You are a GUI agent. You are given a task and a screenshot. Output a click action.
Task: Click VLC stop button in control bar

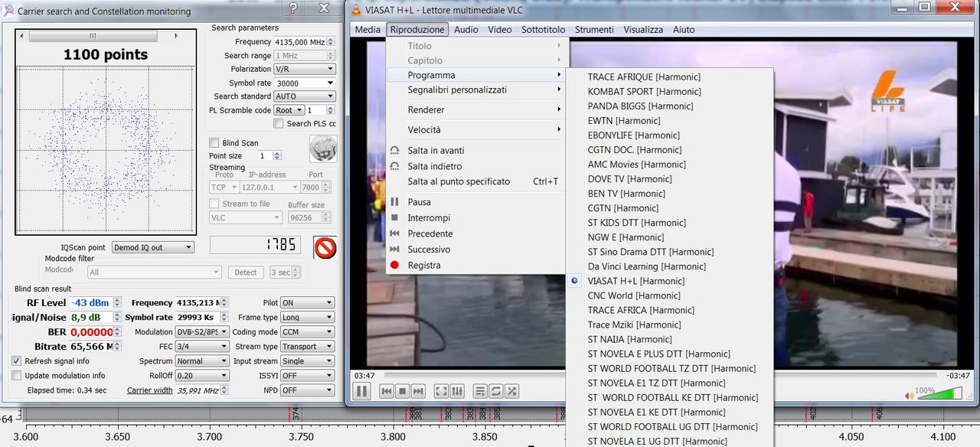click(402, 391)
